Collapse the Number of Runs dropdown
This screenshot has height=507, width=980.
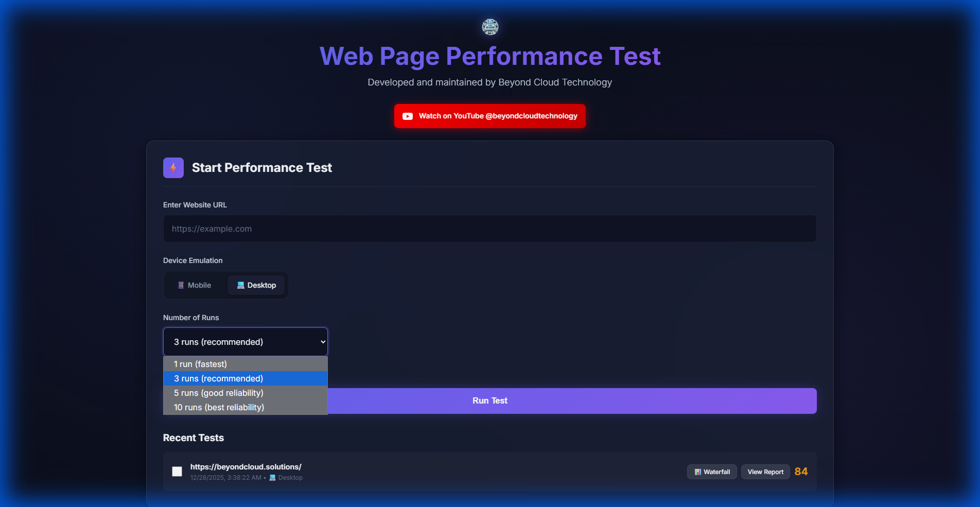[245, 342]
